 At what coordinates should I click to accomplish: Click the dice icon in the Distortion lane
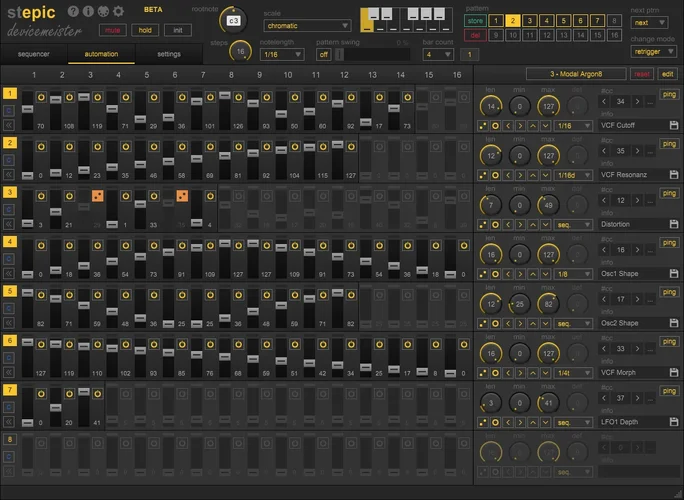pyautogui.click(x=482, y=225)
